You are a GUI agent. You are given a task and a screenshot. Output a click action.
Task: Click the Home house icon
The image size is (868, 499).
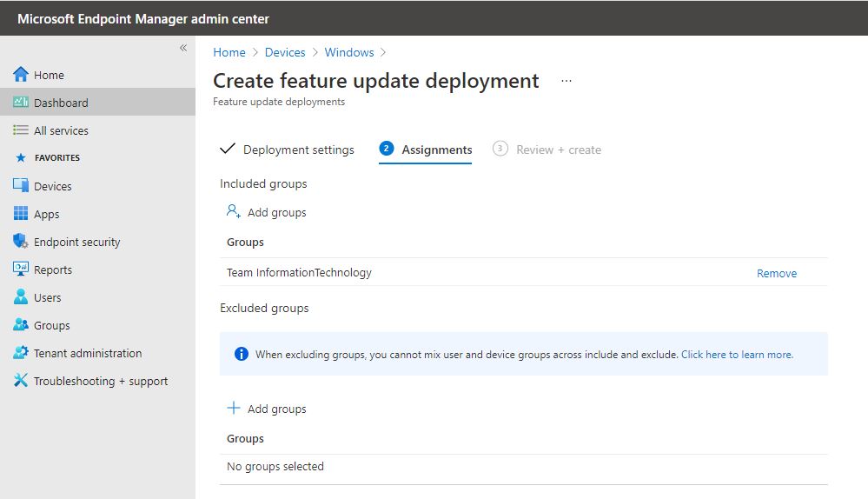(21, 74)
